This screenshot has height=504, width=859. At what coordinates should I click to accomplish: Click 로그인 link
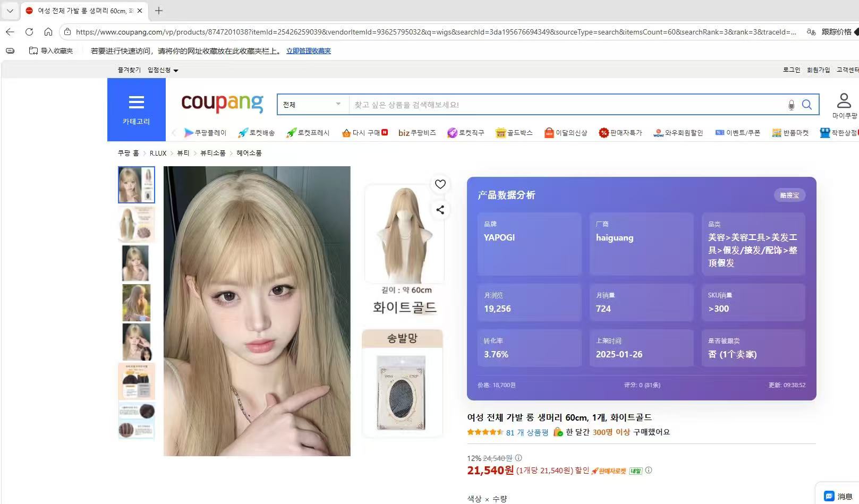point(792,70)
